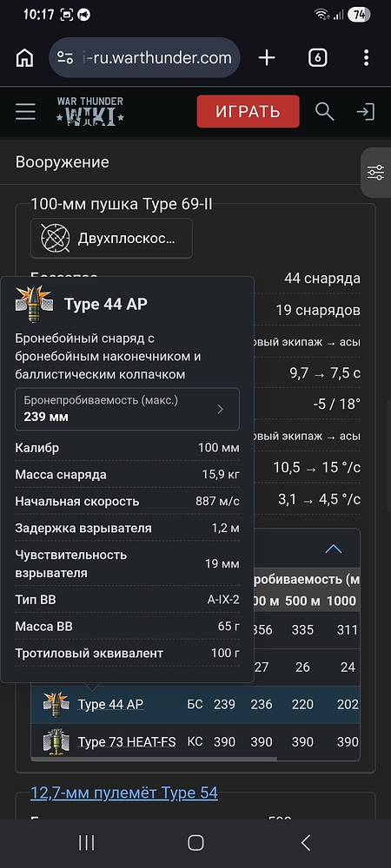Tap Type 44 AP row shell icon

pyautogui.click(x=56, y=705)
